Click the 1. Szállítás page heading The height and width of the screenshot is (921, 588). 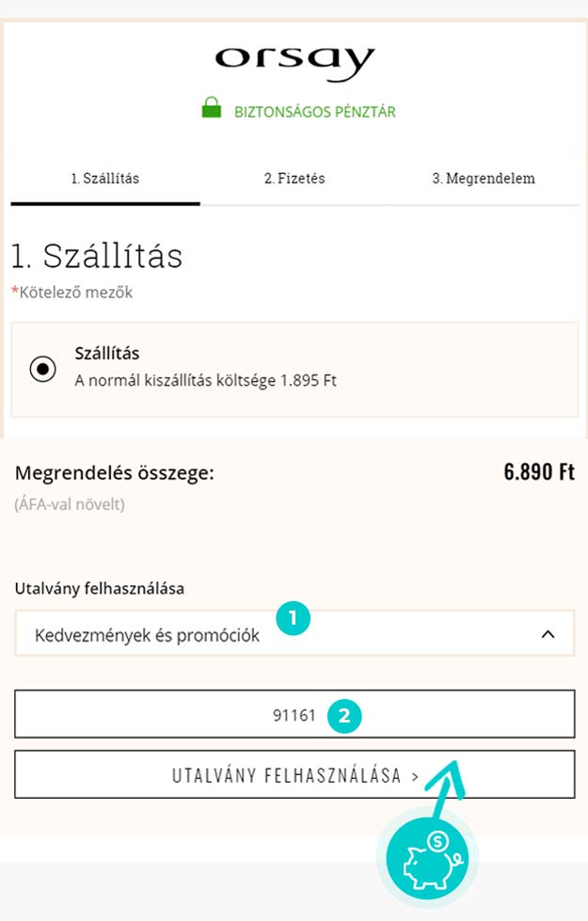(x=97, y=256)
